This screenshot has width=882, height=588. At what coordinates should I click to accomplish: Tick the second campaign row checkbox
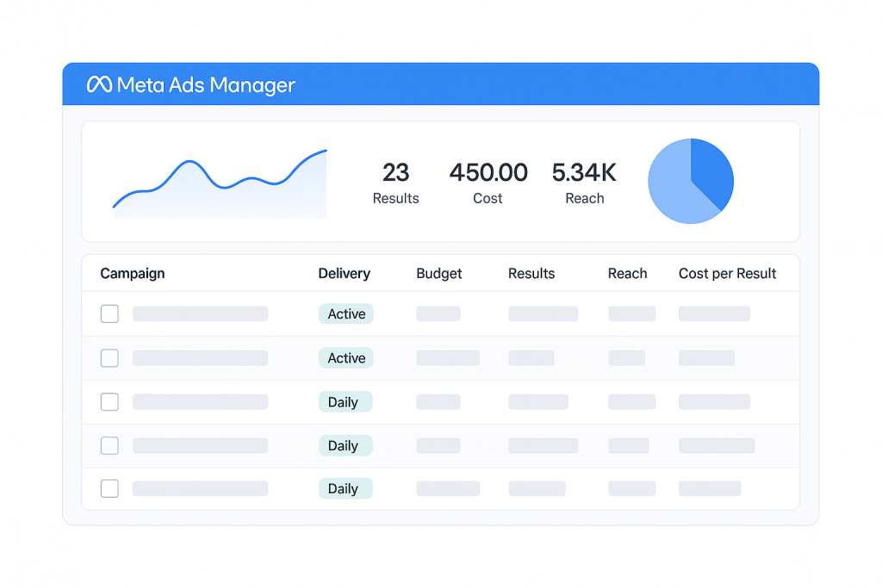pos(109,358)
